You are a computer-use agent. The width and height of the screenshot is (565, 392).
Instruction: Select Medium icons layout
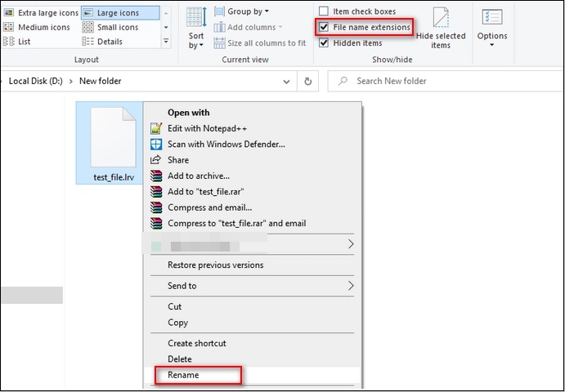37,27
